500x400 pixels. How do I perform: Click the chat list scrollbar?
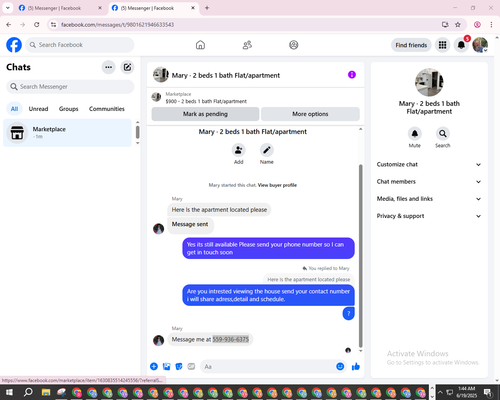point(137,132)
